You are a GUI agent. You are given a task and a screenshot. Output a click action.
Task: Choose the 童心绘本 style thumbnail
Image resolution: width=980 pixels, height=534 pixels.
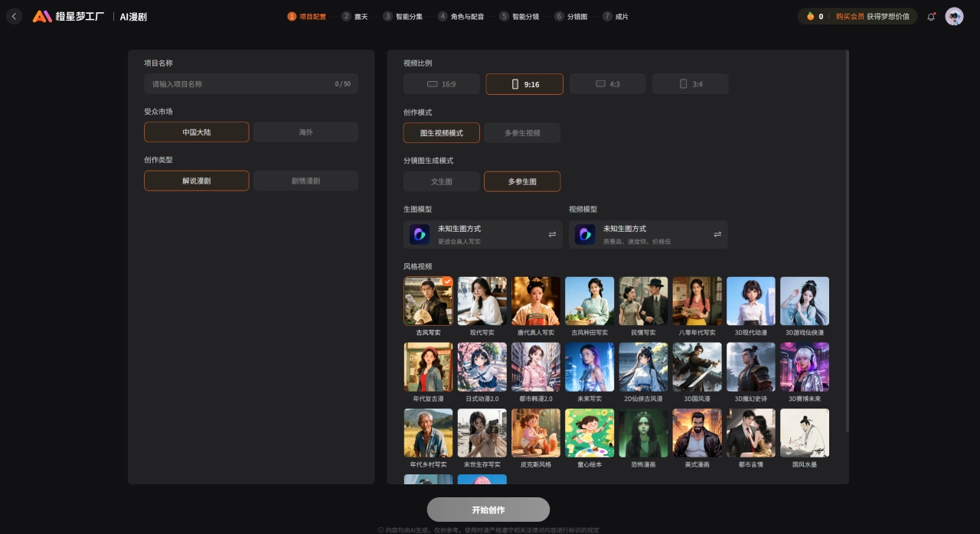click(x=590, y=433)
